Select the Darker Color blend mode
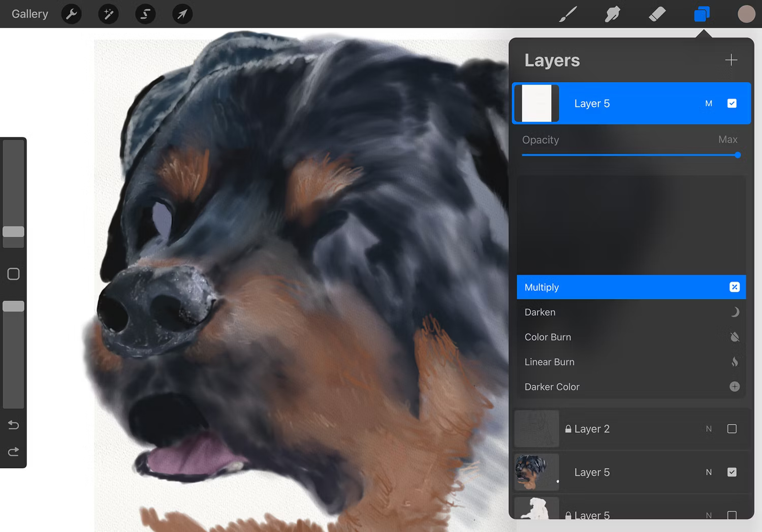 pyautogui.click(x=552, y=387)
